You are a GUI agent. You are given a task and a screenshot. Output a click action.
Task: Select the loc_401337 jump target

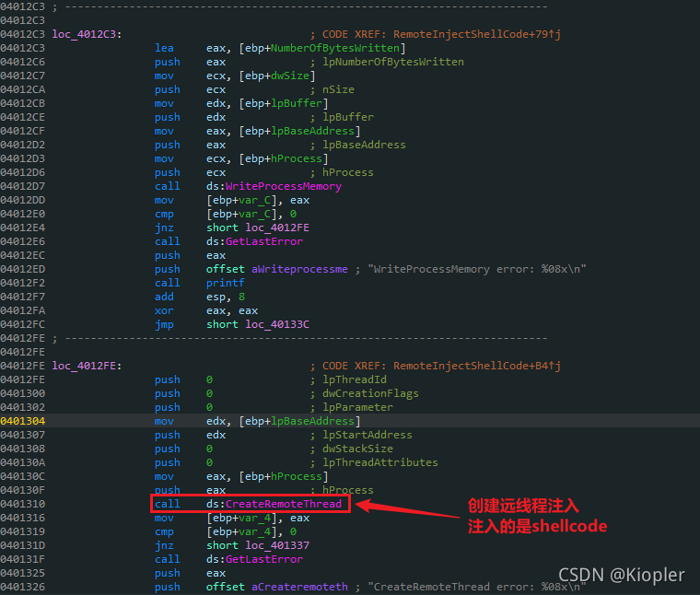point(277,545)
